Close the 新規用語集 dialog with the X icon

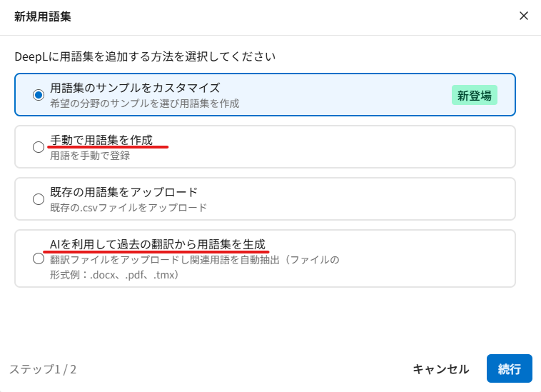[x=524, y=16]
